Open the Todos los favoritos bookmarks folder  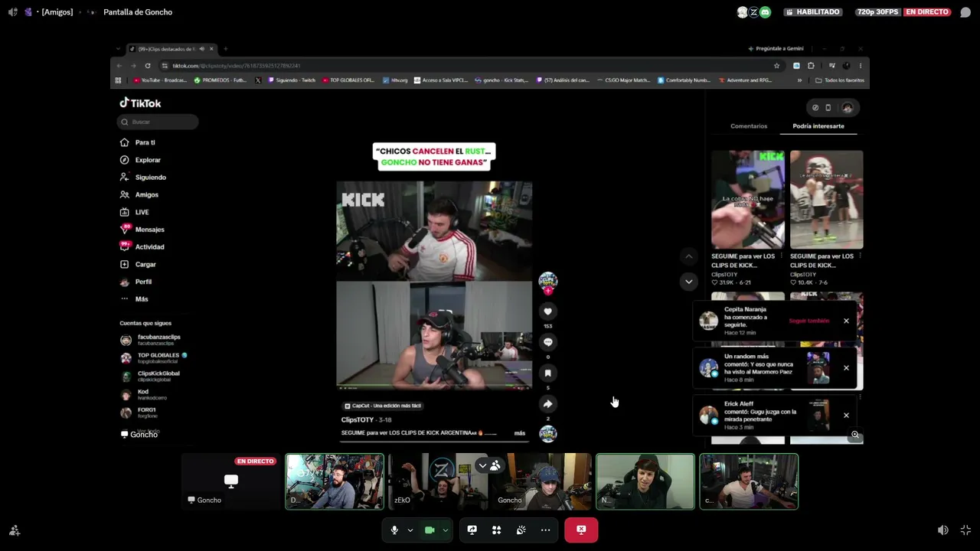840,80
